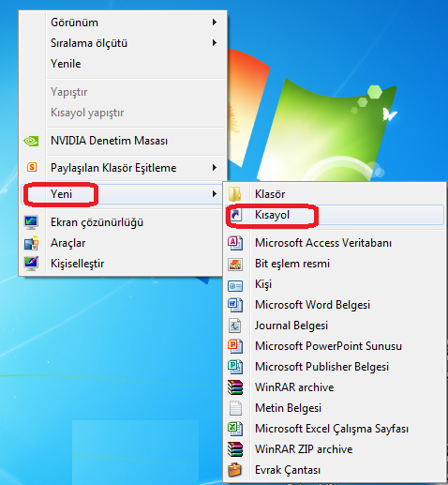This screenshot has width=448, height=485.
Task: Click the Bit eşlem resmi icon
Action: [235, 265]
